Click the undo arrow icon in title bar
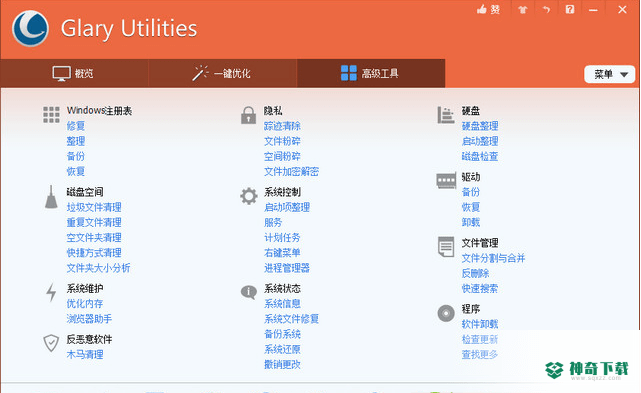The height and width of the screenshot is (393, 641). click(x=547, y=9)
